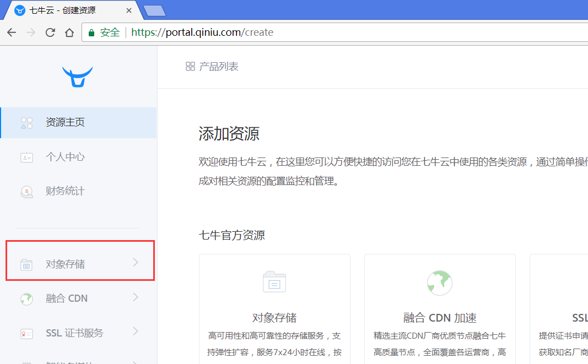Click the 产品列表 grid icon
This screenshot has width=588, height=364.
(x=190, y=66)
